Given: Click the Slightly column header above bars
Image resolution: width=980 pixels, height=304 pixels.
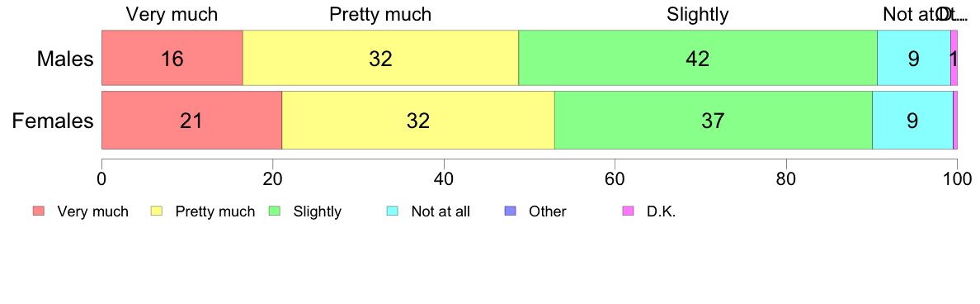Looking at the screenshot, I should click(x=698, y=14).
